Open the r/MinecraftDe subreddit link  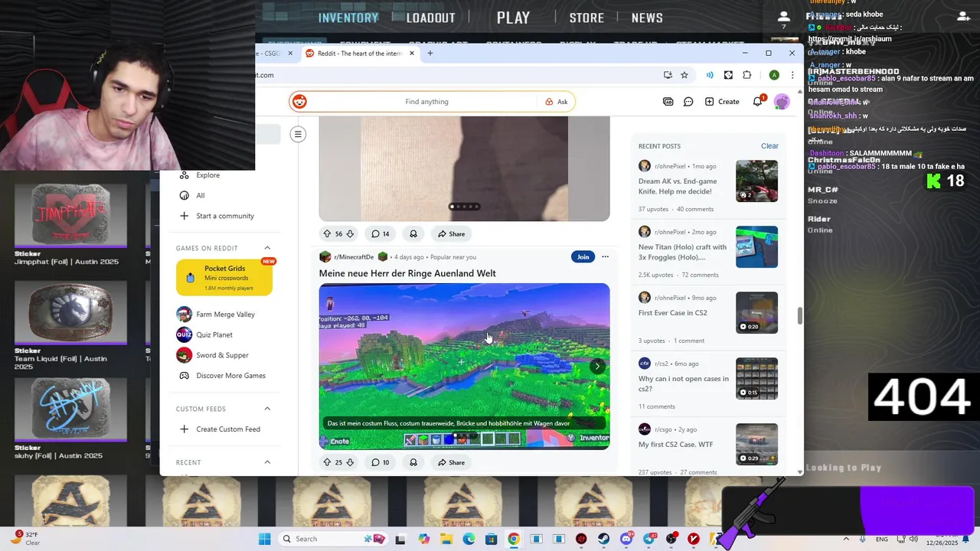[x=354, y=257]
